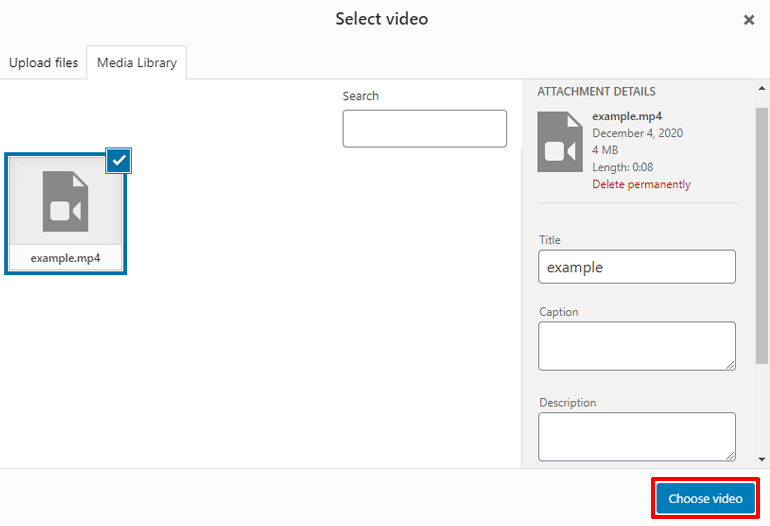
Task: Click bold example.mp4 name in Attachment Details
Action: tap(625, 117)
